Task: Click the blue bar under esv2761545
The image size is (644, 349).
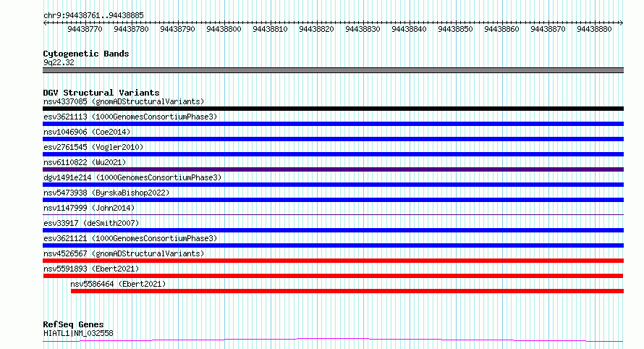Action: pos(333,154)
